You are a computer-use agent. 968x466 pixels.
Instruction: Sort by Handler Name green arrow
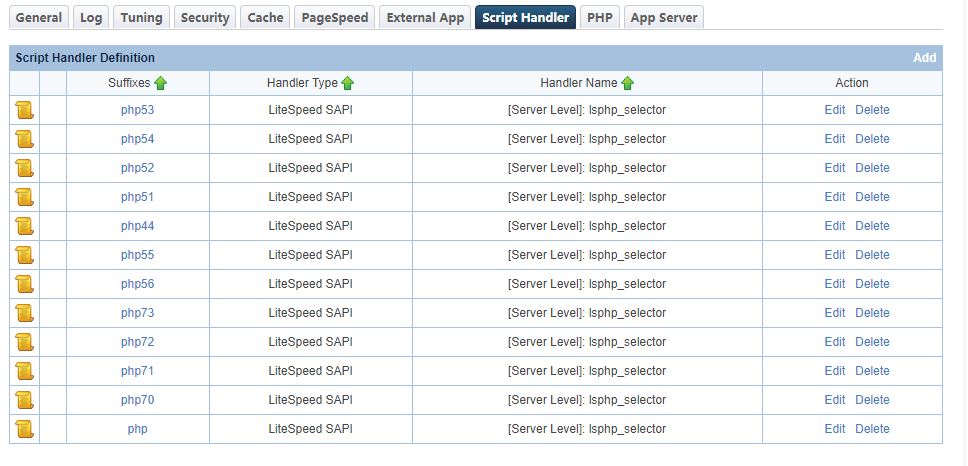(x=627, y=83)
